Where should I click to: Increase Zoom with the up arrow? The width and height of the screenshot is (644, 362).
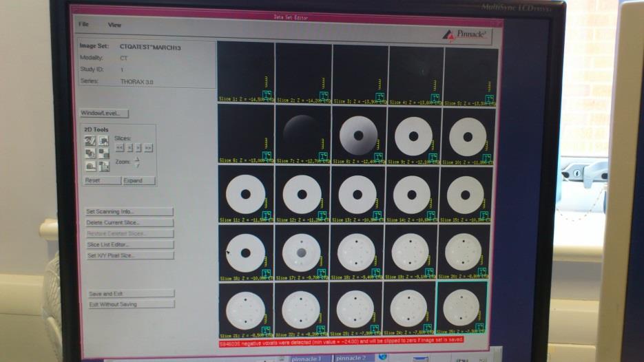pyautogui.click(x=137, y=159)
